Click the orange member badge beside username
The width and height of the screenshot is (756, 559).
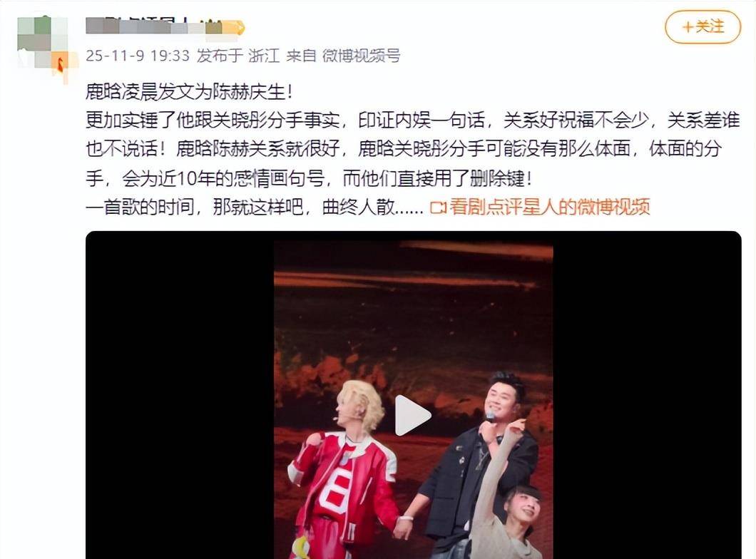coord(234,28)
